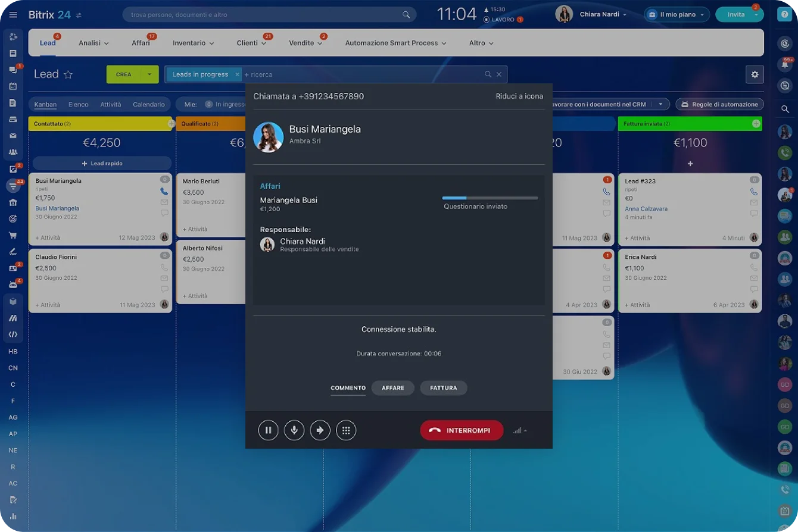
Task: Click the Questionario inviato progress bar
Action: tap(490, 198)
